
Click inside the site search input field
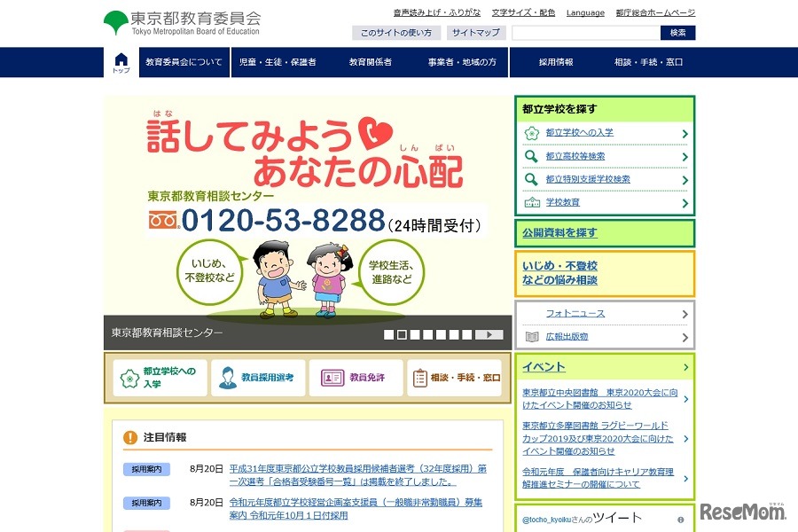[x=585, y=32]
